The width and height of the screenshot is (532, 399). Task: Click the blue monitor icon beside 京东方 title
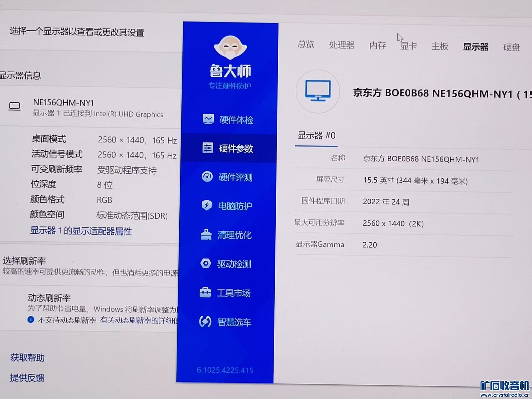[x=318, y=91]
